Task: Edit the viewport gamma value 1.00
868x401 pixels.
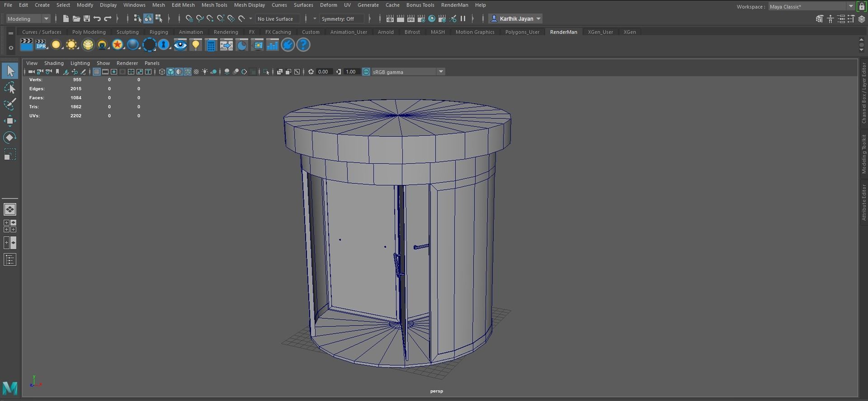Action: [351, 72]
